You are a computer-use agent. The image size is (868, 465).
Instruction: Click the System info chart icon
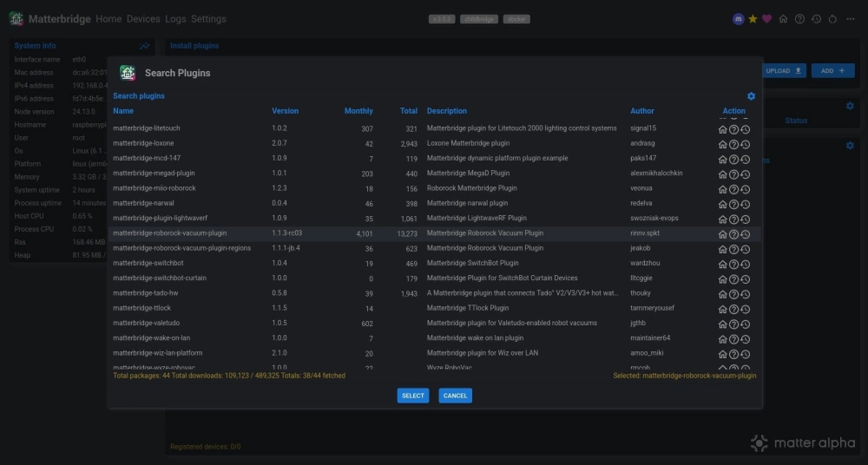coord(144,46)
